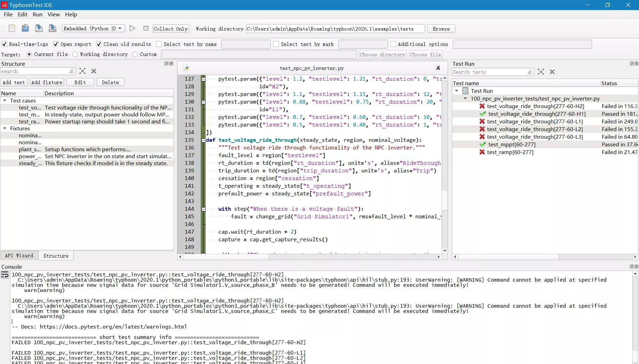Viewport: 639px width, 364px height.
Task: Collapse the Fixtures tree group
Action: pos(5,128)
